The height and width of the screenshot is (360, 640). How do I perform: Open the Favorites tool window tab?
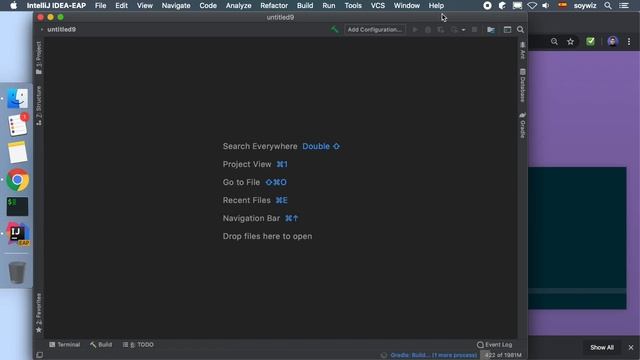(x=39, y=313)
